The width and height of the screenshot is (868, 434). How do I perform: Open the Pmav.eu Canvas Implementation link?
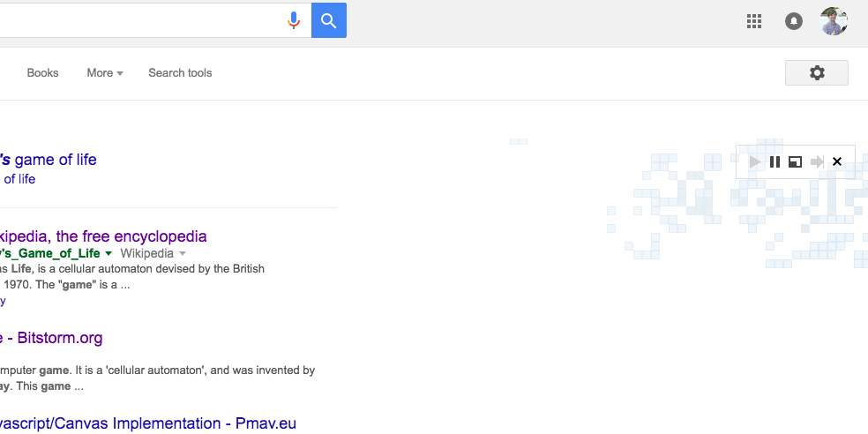tap(148, 423)
